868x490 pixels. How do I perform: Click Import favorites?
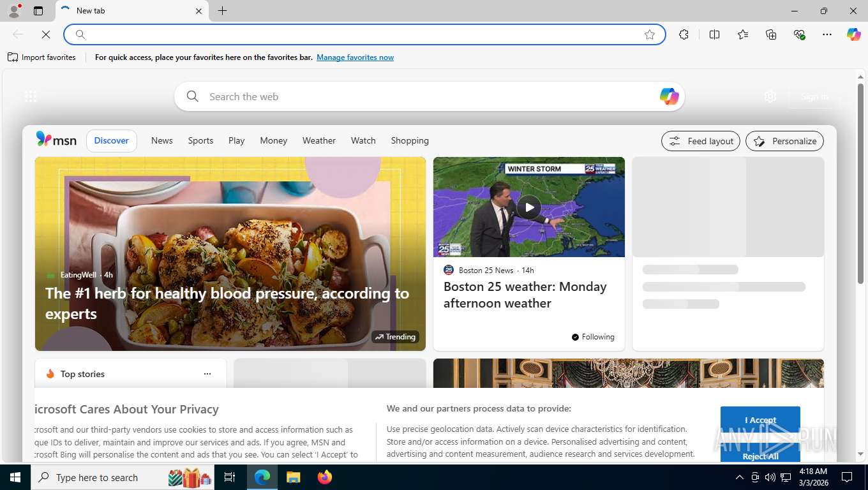pos(41,57)
